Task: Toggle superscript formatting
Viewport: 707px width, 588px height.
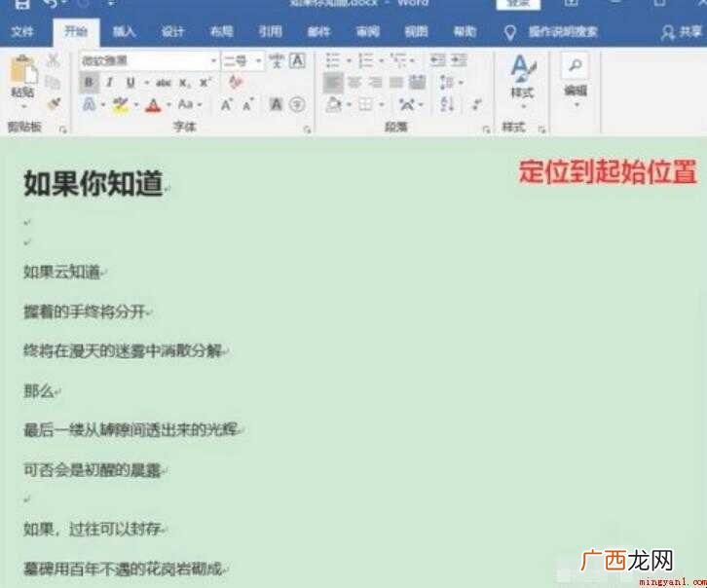Action: tap(205, 82)
